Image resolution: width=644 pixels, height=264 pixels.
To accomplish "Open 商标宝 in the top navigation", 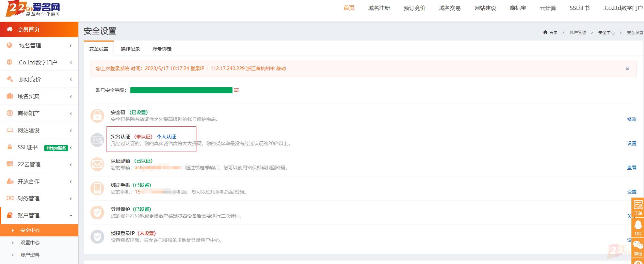I will click(x=518, y=8).
